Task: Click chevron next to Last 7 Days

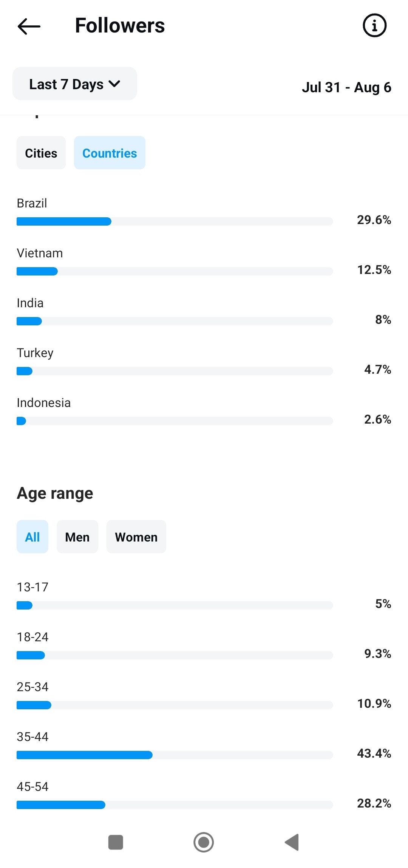Action: (114, 84)
